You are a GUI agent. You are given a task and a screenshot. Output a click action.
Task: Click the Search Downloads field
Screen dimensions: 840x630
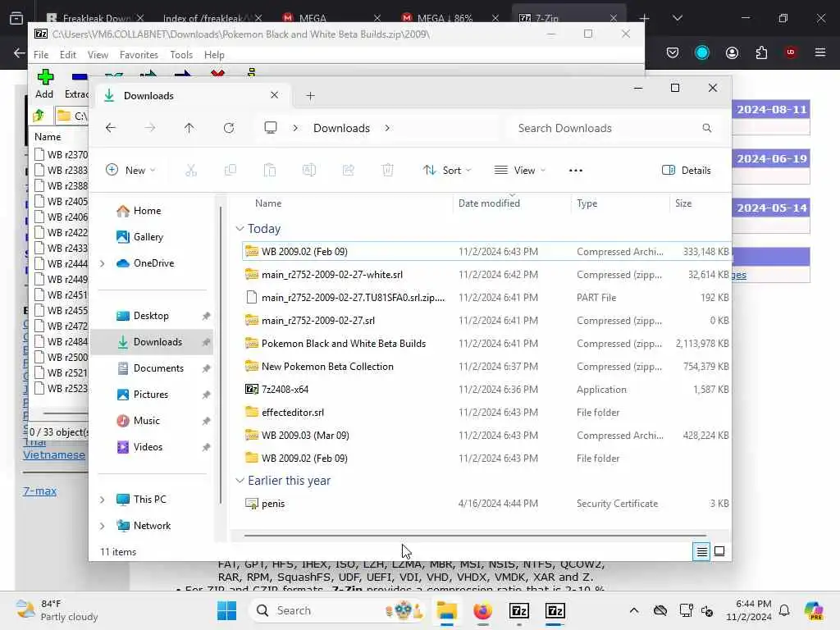click(x=613, y=128)
